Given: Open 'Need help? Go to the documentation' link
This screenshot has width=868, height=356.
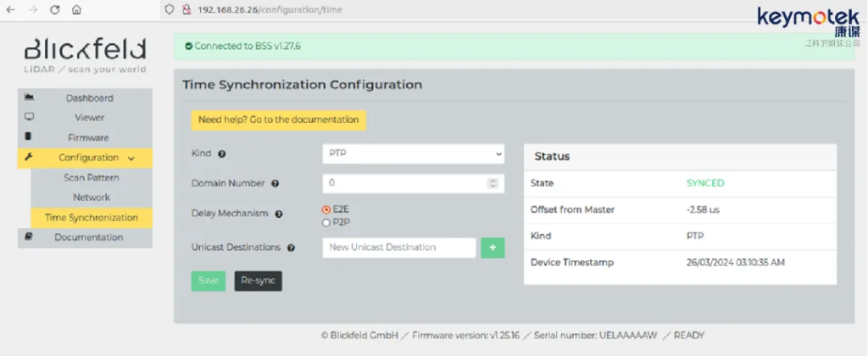Looking at the screenshot, I should (x=278, y=120).
